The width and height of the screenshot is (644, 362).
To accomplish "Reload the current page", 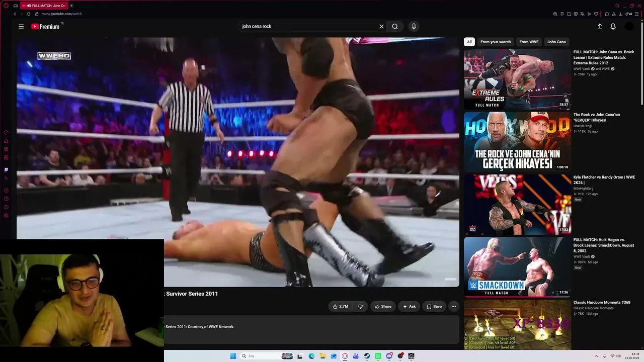I will (x=28, y=14).
